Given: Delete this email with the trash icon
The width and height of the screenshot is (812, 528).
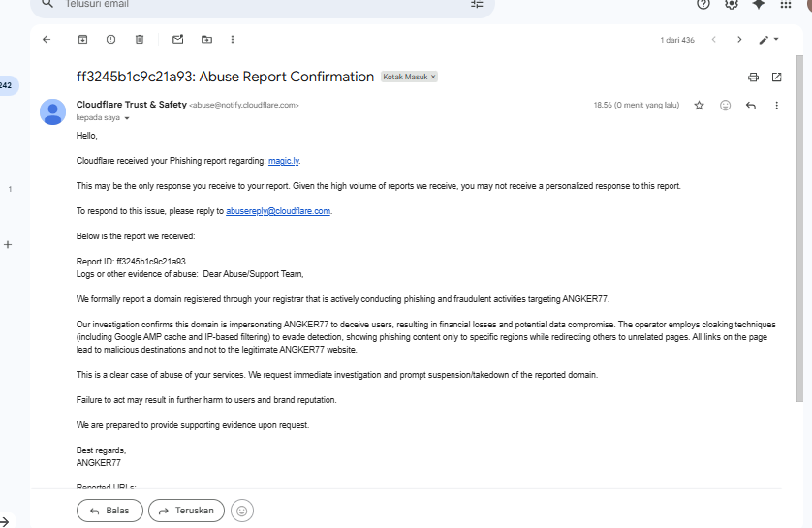Looking at the screenshot, I should (x=140, y=40).
